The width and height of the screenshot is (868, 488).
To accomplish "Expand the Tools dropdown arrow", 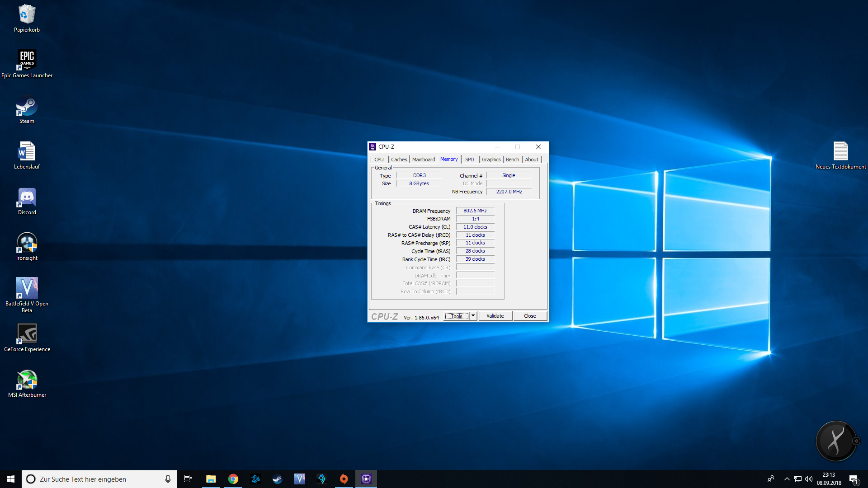I will 473,316.
